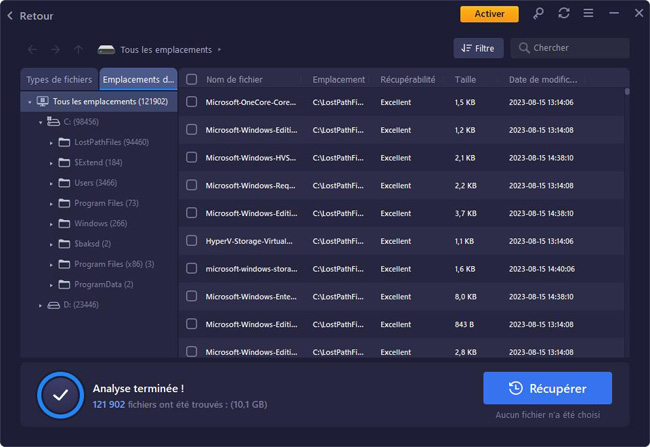Expand the LostPathFiles folder
This screenshot has height=447, width=650.
pos(51,143)
